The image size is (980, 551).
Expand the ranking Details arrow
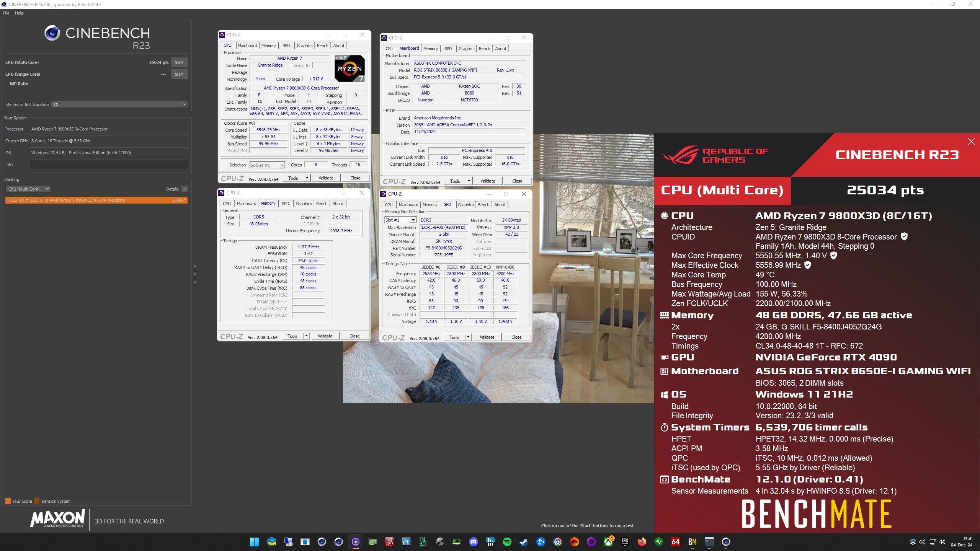pos(185,189)
